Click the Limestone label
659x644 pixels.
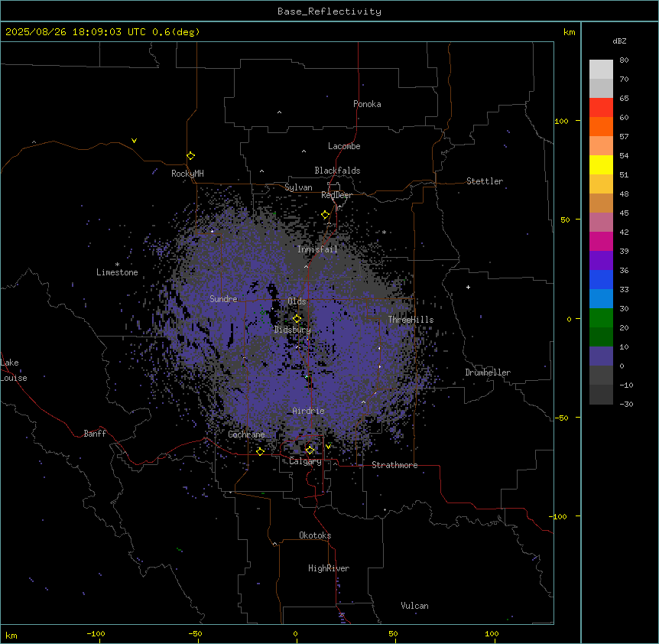tap(117, 272)
